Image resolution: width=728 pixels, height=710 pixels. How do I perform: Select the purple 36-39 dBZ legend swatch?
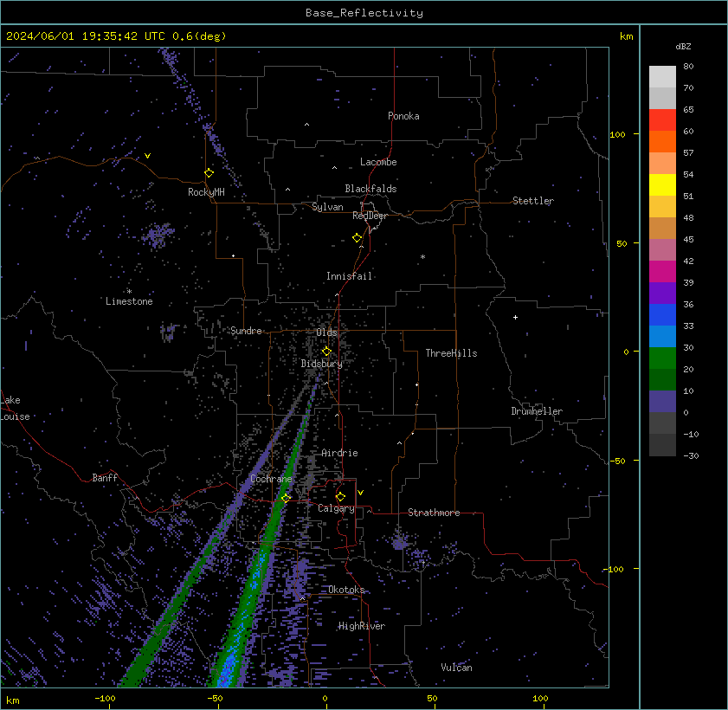pos(662,293)
